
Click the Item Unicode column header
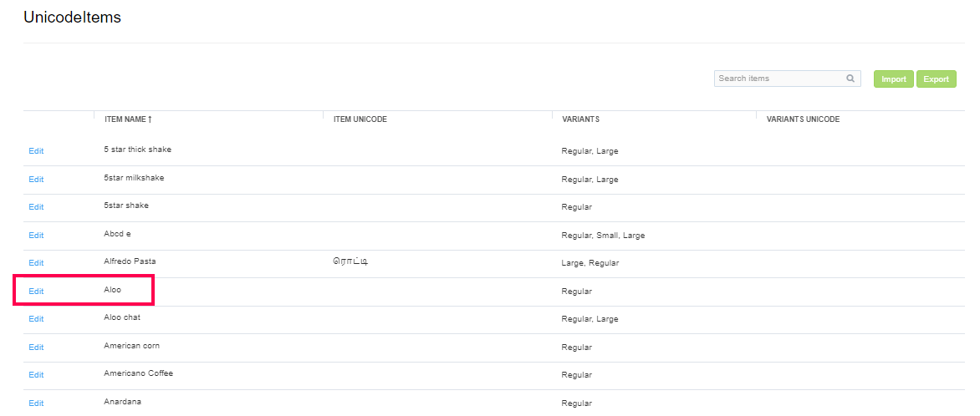click(x=360, y=119)
